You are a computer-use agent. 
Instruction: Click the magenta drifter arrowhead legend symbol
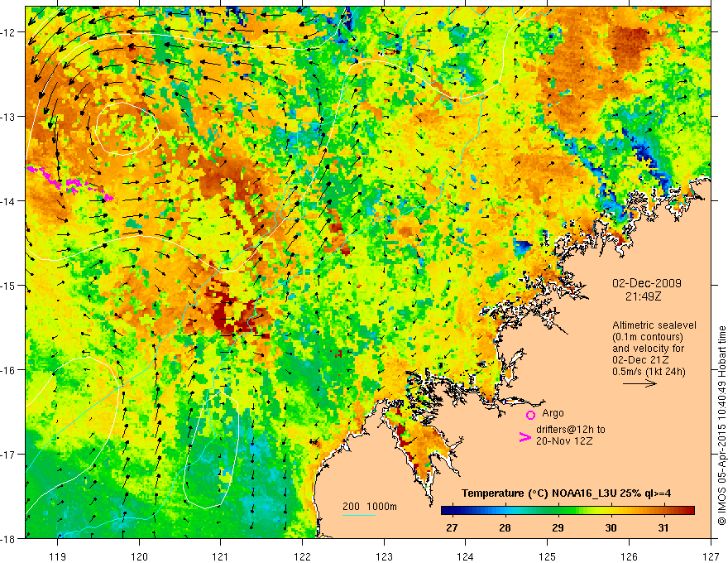click(524, 437)
